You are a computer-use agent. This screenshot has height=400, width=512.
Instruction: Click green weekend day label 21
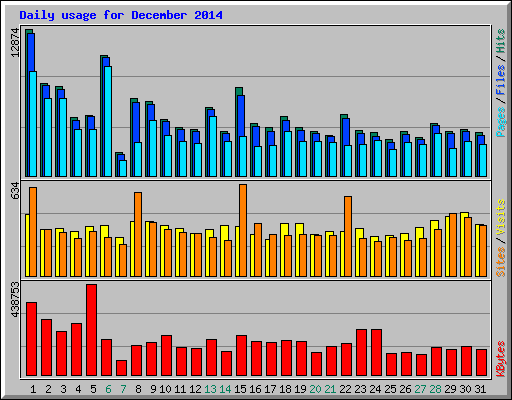tap(330, 389)
